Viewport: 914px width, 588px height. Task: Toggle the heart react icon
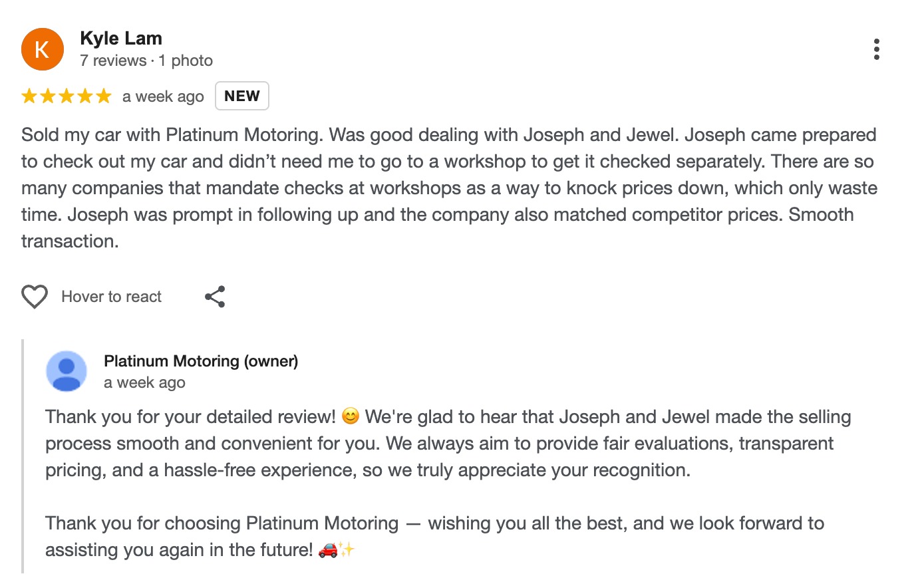(x=35, y=297)
